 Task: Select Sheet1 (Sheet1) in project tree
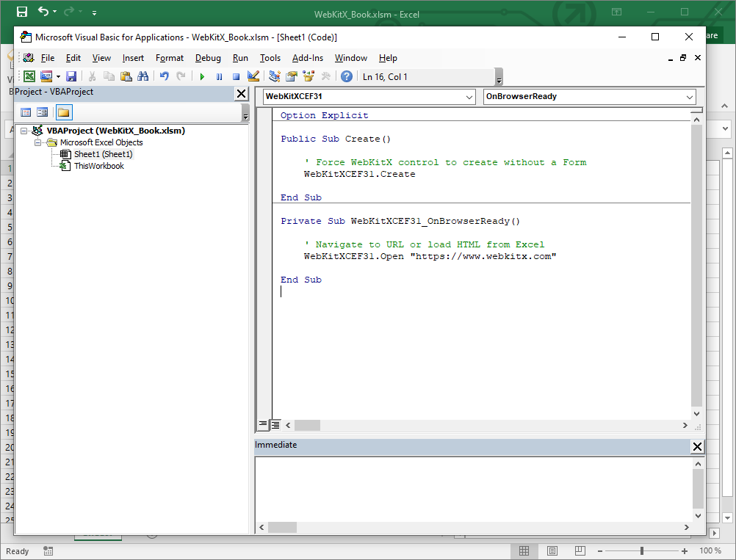tap(104, 154)
